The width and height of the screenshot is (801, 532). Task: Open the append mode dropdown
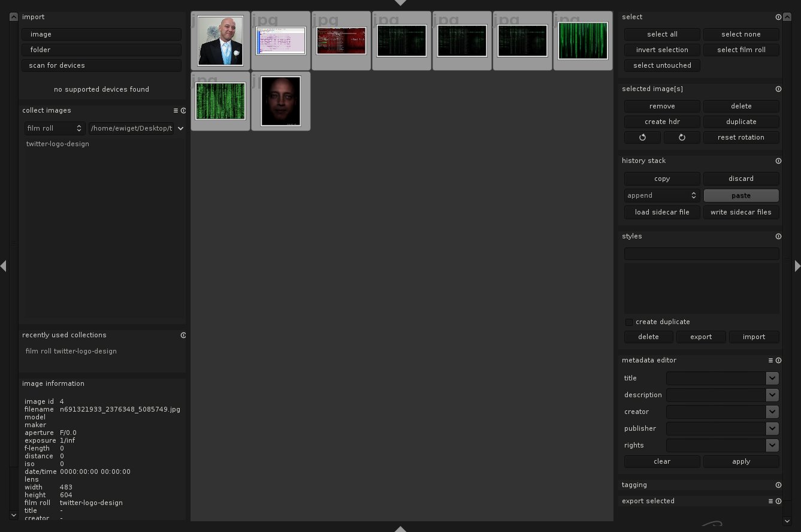[x=661, y=196]
